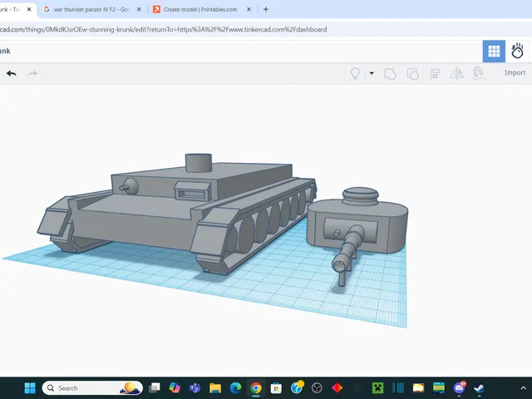The height and width of the screenshot is (399, 532).
Task: Open Task View from taskbar
Action: (x=155, y=388)
